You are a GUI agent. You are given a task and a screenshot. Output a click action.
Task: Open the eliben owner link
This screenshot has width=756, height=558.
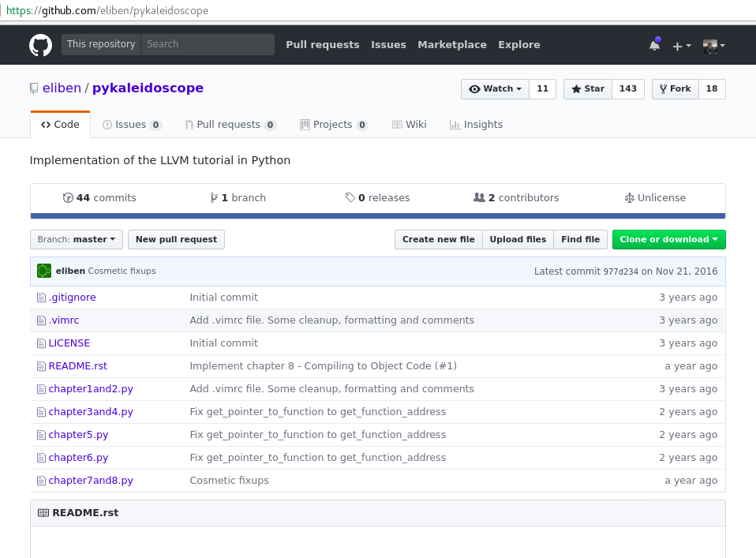(x=62, y=88)
